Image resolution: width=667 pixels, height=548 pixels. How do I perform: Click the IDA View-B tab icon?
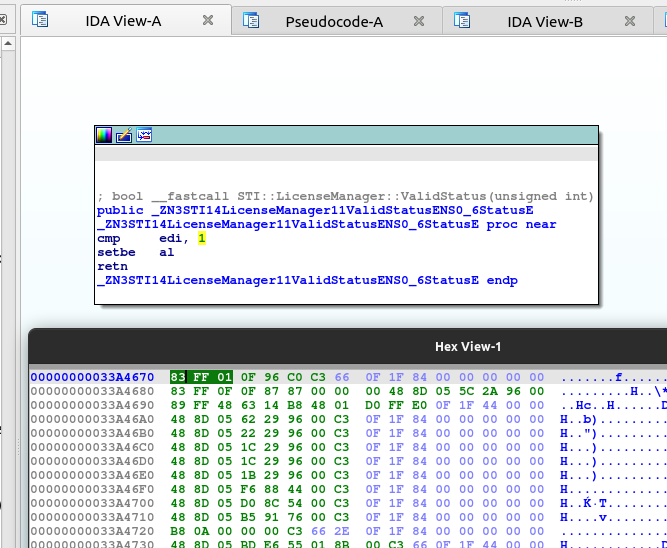[x=462, y=20]
